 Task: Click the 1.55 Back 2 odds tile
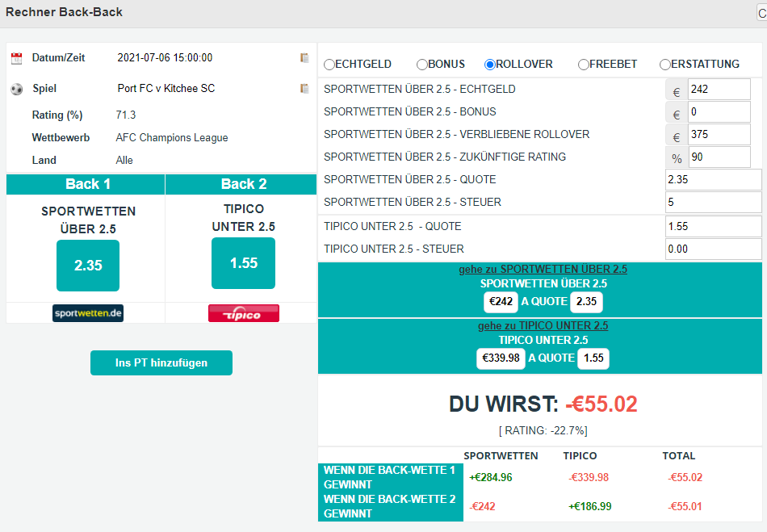click(244, 263)
